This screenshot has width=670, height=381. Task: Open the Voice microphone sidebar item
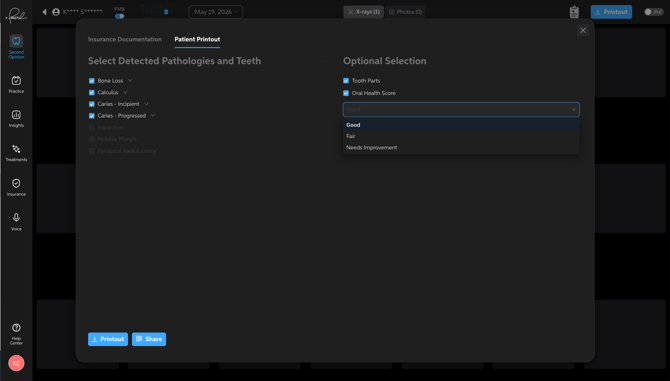point(16,222)
